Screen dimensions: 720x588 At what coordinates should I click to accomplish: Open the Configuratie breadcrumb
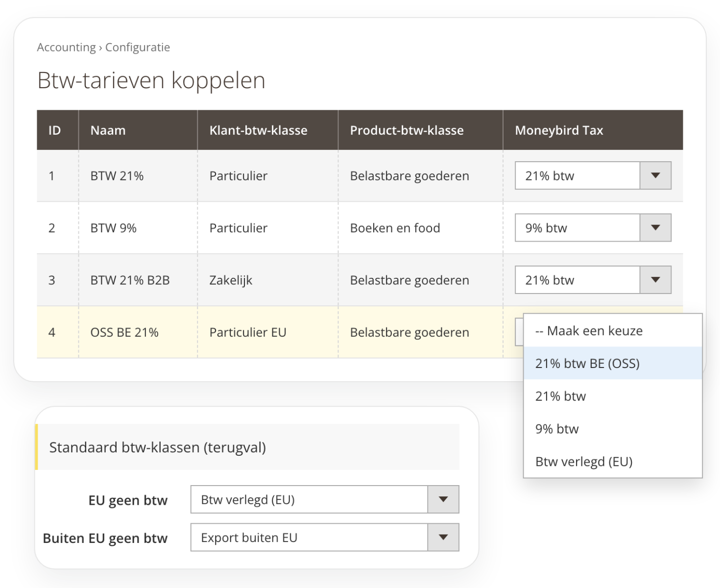tap(138, 48)
